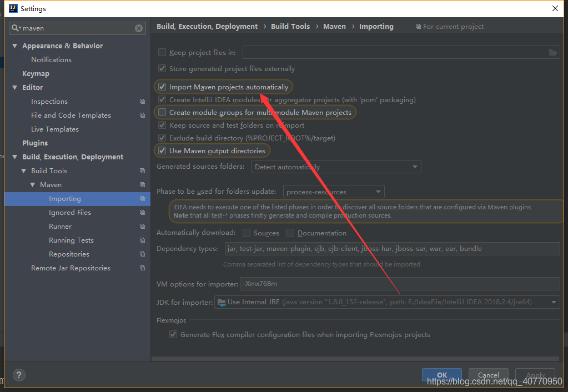Toggle Keep project files in checkbox

point(162,52)
